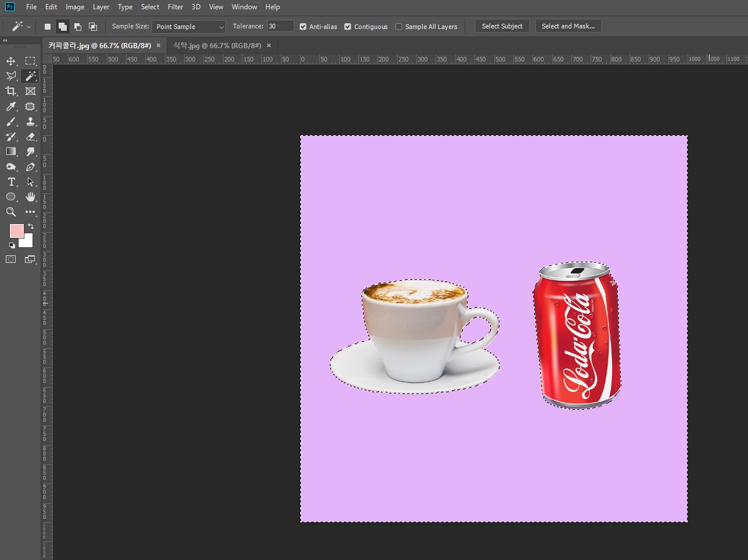Open the File menu
Screen dimensions: 748x560
click(31, 7)
